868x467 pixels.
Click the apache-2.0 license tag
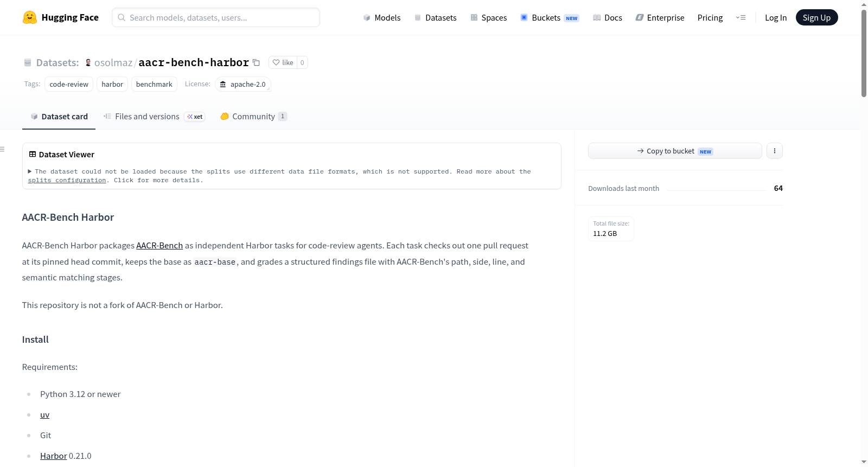click(x=243, y=84)
